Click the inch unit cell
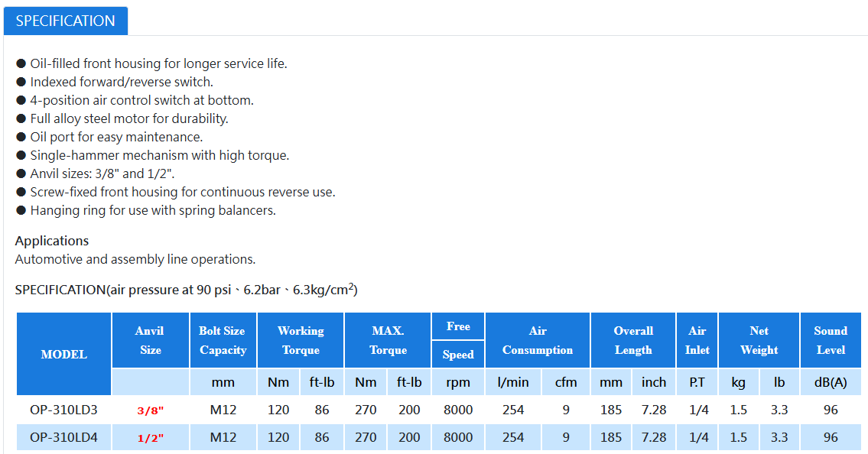This screenshot has height=454, width=868. click(654, 382)
